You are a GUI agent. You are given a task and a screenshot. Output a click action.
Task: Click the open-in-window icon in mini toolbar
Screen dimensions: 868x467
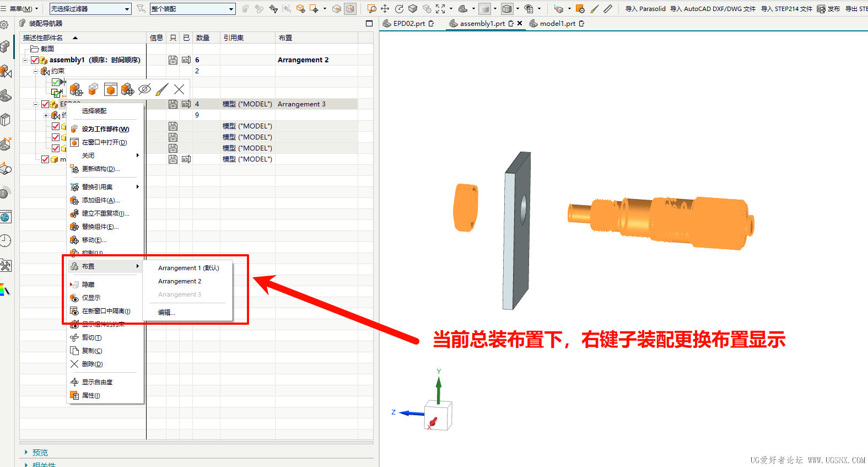click(110, 89)
